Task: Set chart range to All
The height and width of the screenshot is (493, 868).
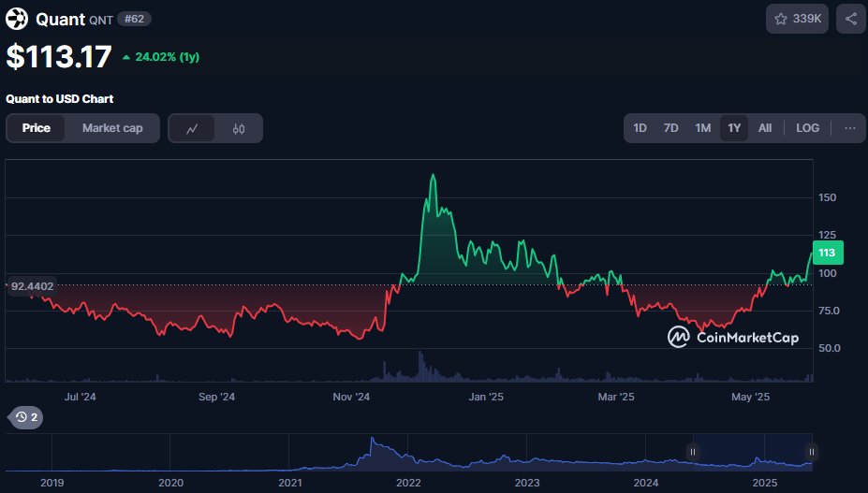Action: [765, 128]
